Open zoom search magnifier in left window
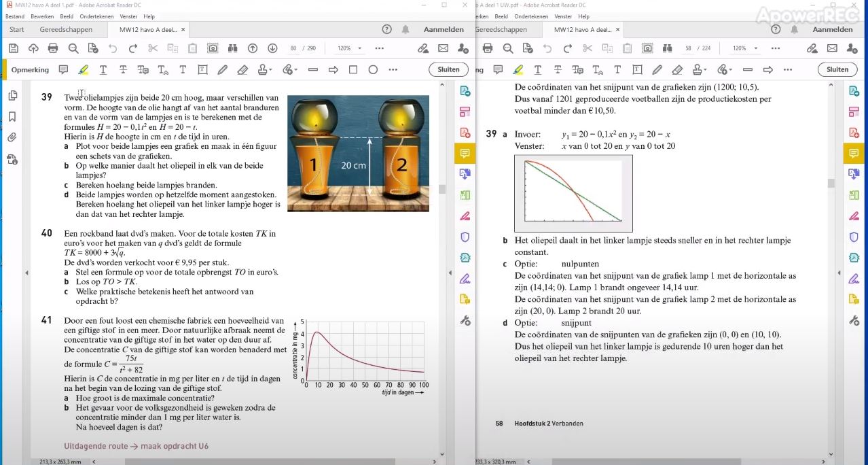Screen dimensions: 868x465 pos(73,48)
